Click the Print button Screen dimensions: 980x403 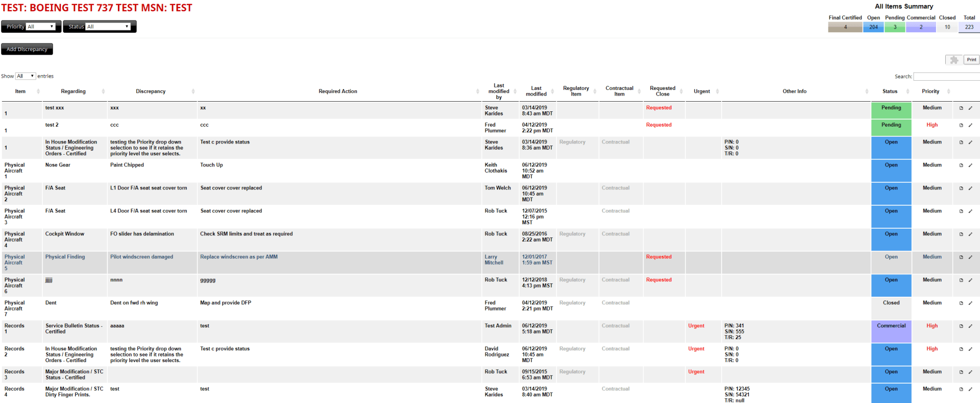pos(971,60)
